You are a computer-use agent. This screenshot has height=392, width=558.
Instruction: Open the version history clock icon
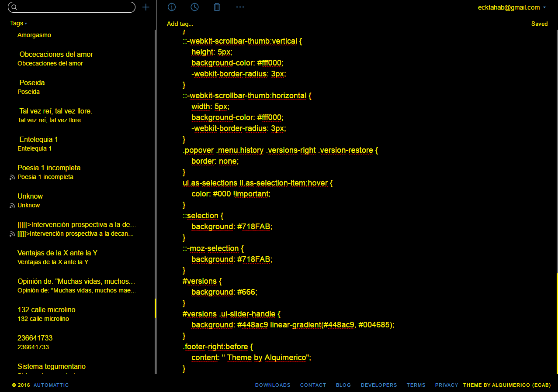[x=194, y=7]
